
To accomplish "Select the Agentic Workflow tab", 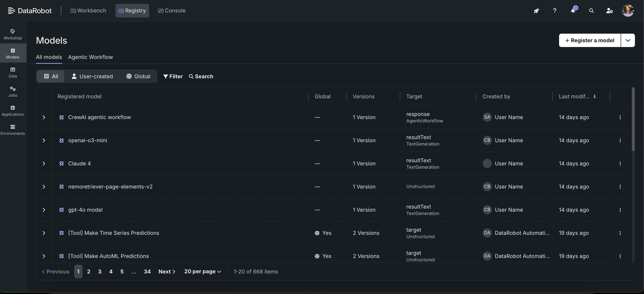I will point(90,57).
